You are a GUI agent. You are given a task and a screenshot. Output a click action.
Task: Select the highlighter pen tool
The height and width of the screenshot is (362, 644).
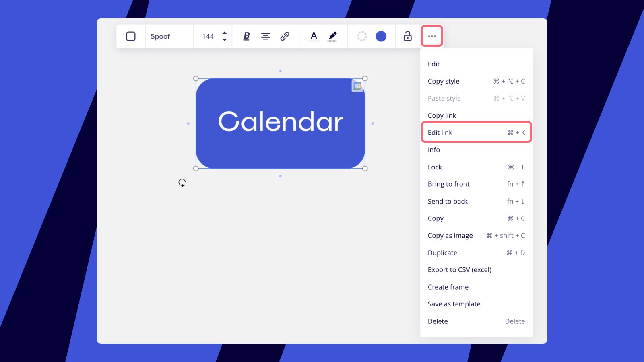click(332, 37)
